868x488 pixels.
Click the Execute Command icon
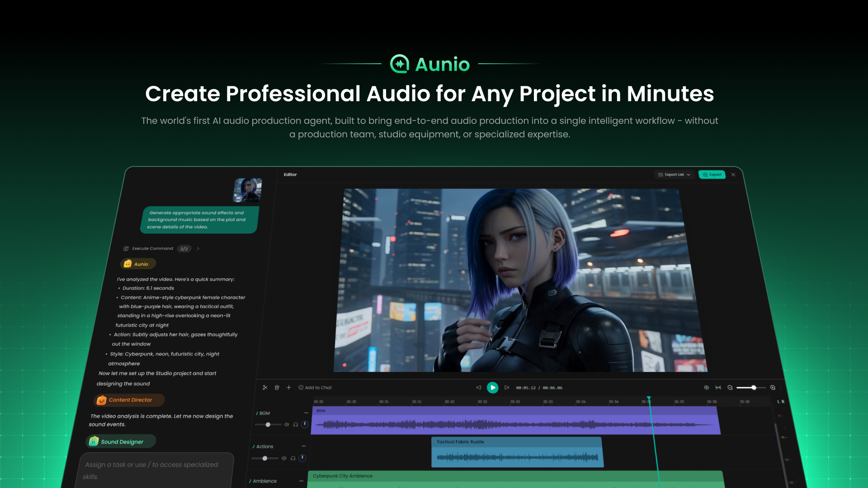point(126,249)
